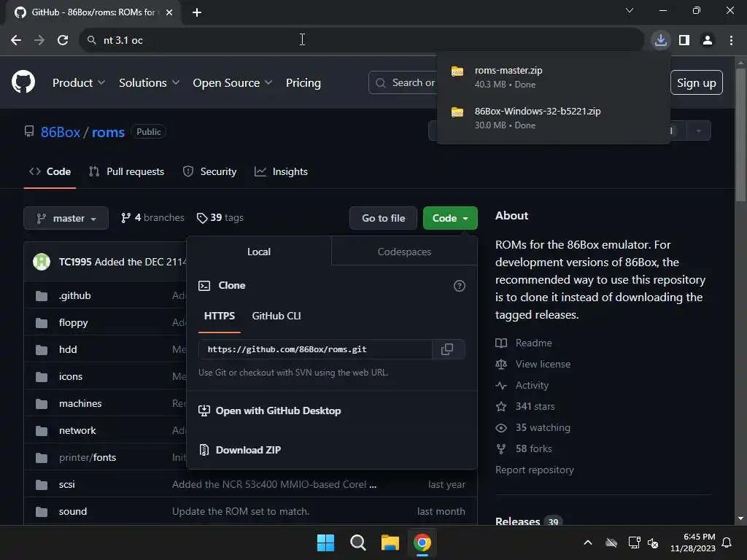Go back with the browser back arrow
The height and width of the screenshot is (560, 747).
(x=16, y=40)
